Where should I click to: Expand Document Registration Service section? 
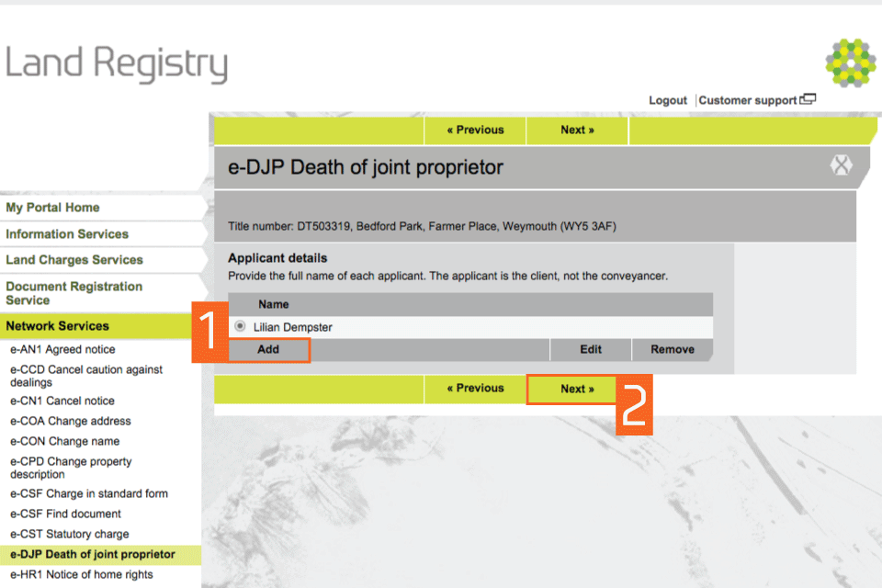(73, 293)
